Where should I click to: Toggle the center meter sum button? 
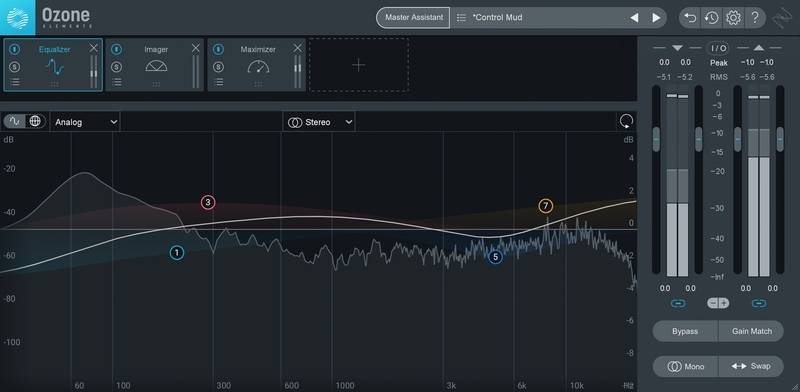718,303
